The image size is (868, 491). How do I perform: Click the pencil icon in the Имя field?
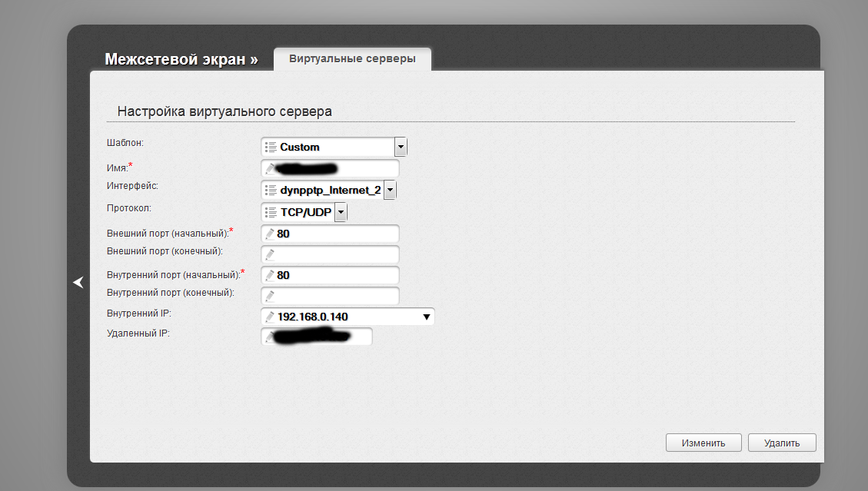pos(269,168)
